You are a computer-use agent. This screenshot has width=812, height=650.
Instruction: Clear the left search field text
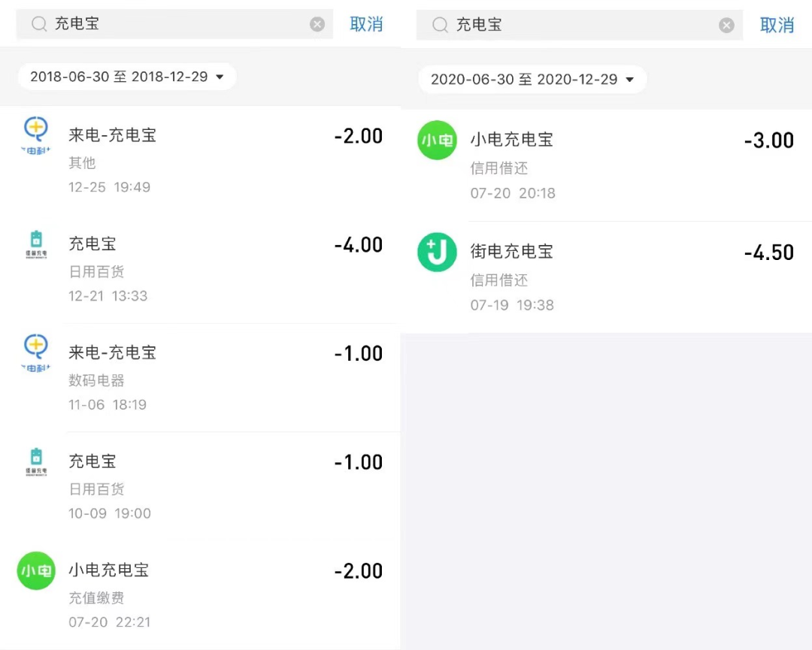pos(317,24)
